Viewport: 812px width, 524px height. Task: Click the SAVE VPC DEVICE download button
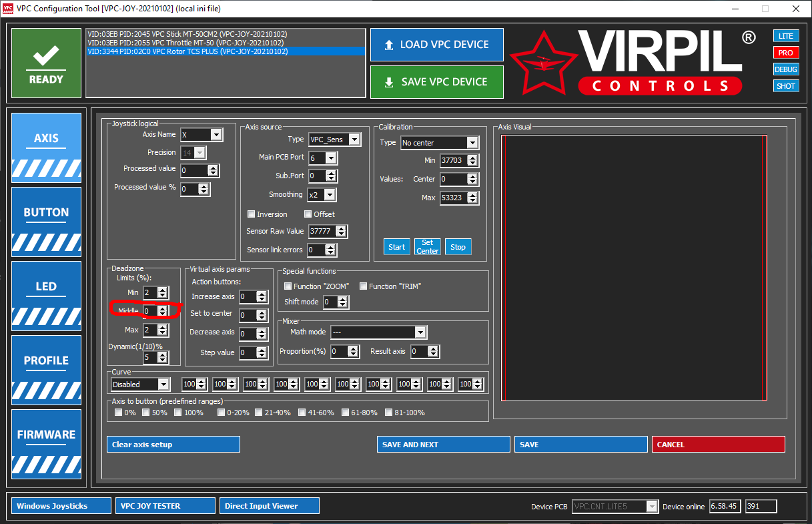[x=436, y=82]
